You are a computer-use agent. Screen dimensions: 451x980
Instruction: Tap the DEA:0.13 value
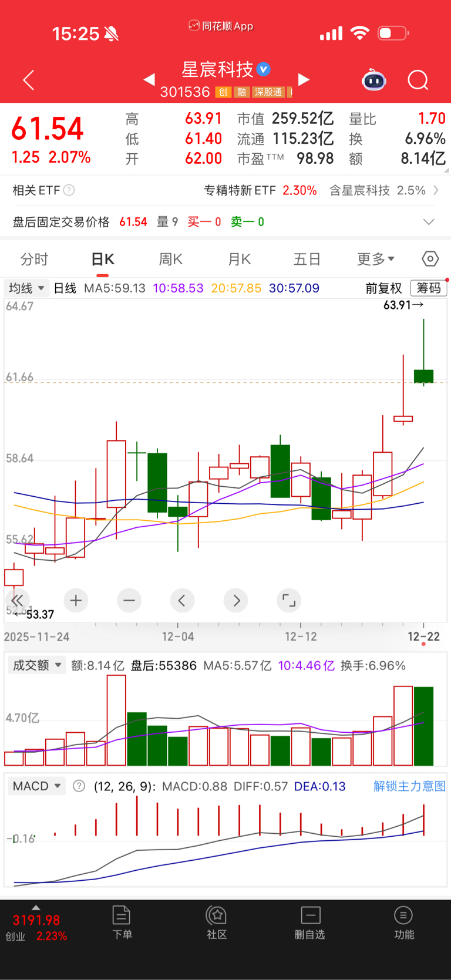pyautogui.click(x=319, y=786)
